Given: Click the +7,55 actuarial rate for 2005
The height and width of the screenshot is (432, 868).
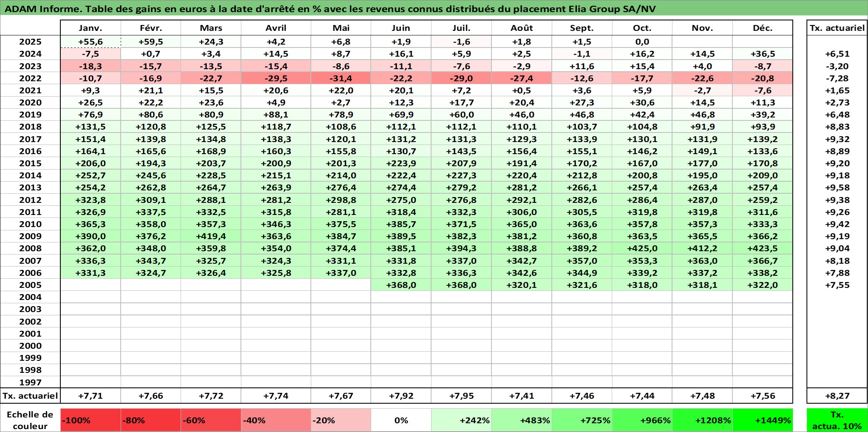Looking at the screenshot, I should coord(837,285).
